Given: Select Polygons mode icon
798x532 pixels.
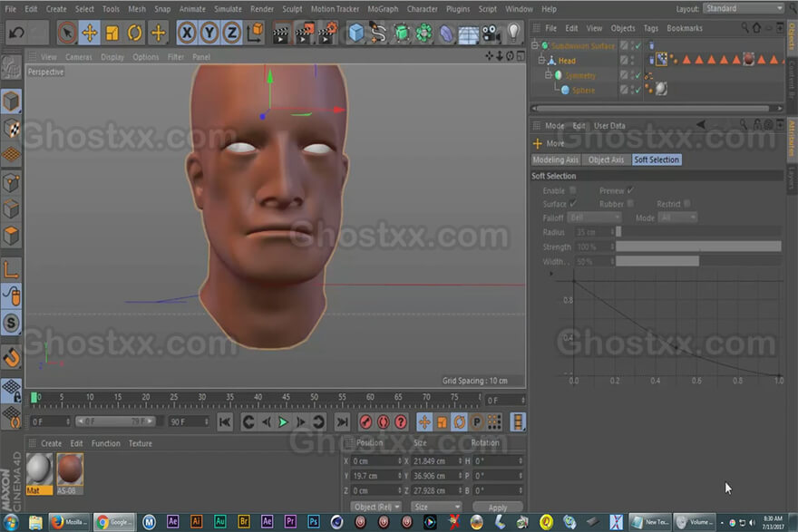Looking at the screenshot, I should 11,236.
